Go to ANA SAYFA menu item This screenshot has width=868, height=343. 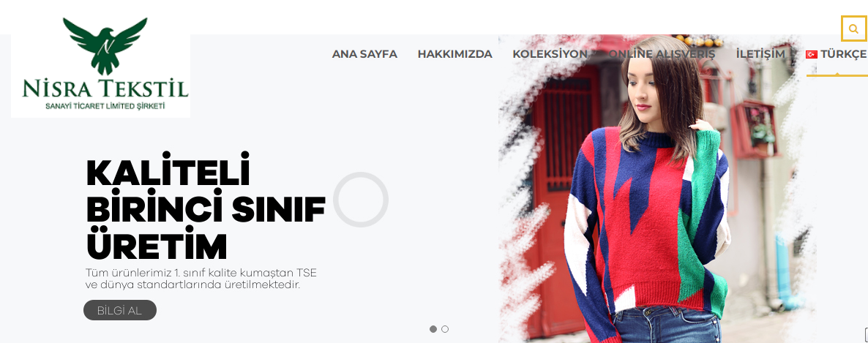coord(364,54)
